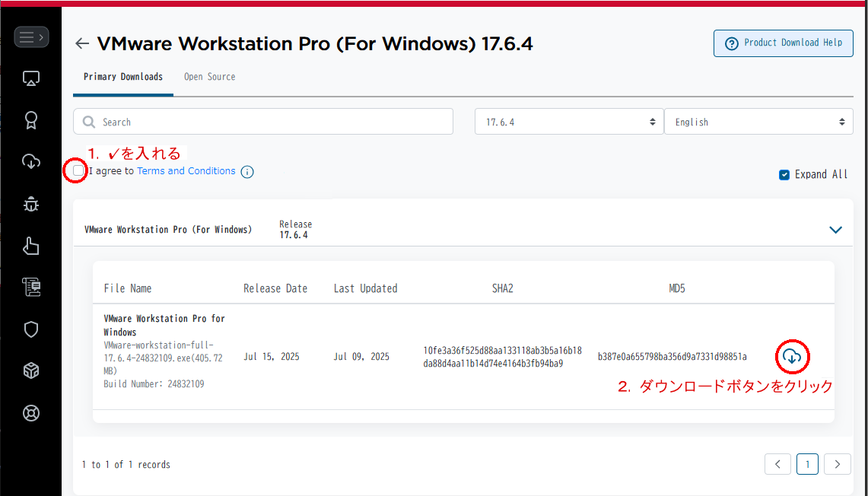Open the My Downloads cloud sidebar icon
Screen dimensions: 868x496
[x=31, y=161]
